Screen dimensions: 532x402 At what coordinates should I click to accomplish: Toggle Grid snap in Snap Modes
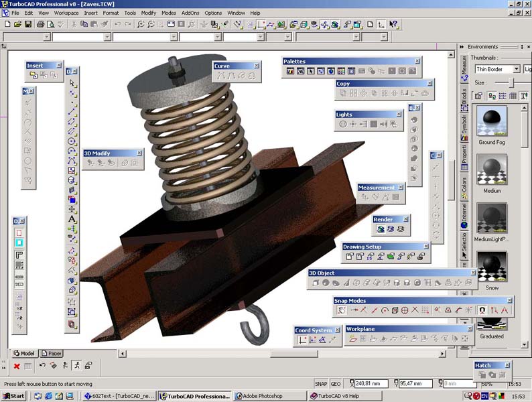425,310
